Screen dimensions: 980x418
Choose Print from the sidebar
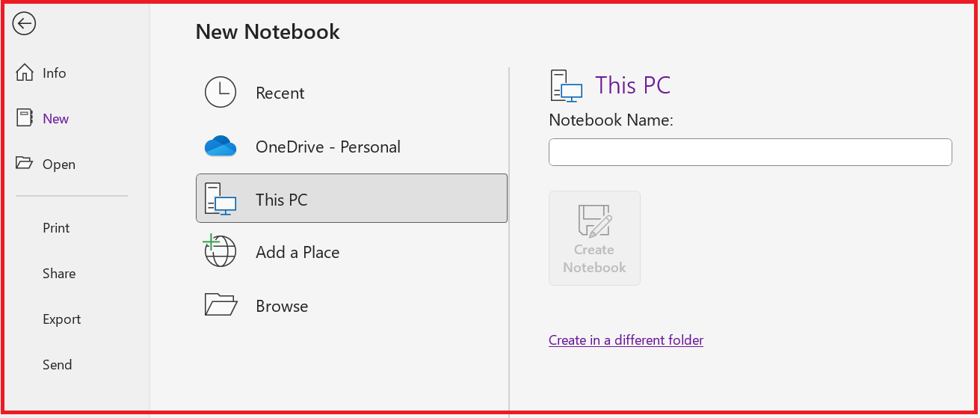coord(56,228)
